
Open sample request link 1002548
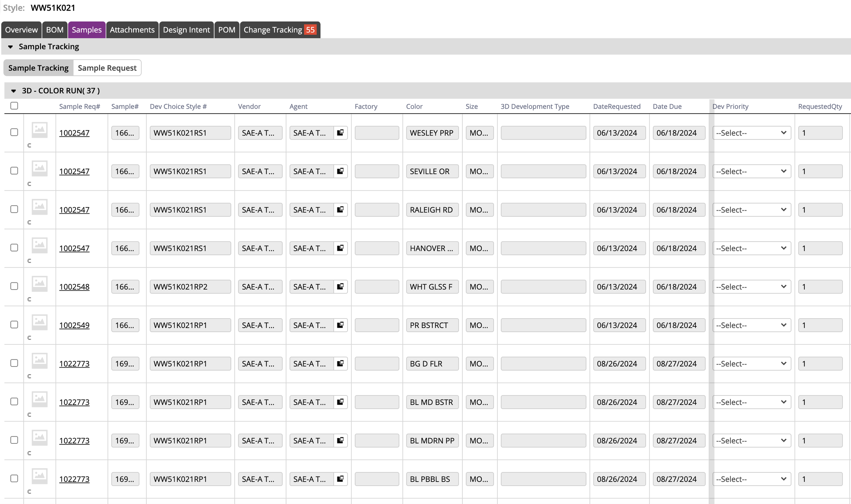[74, 287]
